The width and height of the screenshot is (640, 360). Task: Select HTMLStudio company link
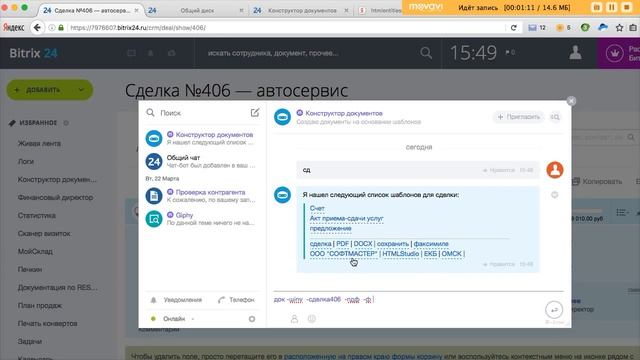400,254
